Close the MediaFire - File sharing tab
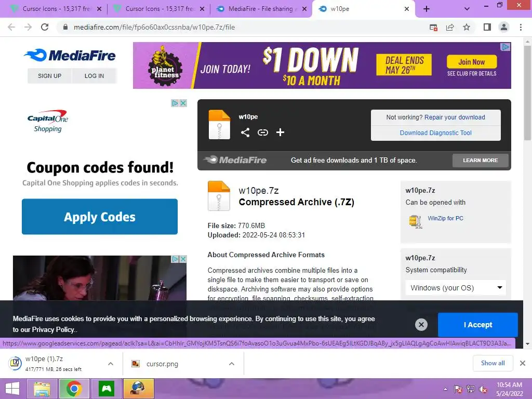This screenshot has width=532, height=399. pos(304,9)
